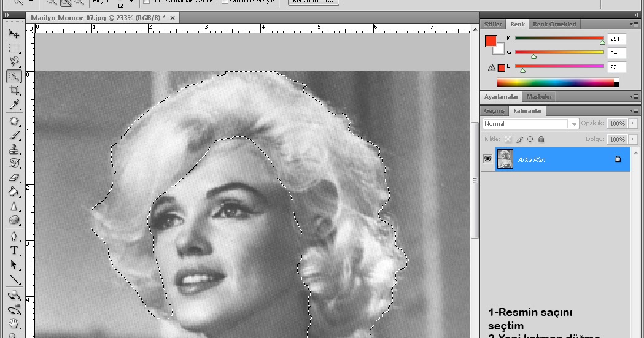644x338 pixels.
Task: Enable Tüm Katmanları Örnekle checkbox
Action: pos(147,2)
